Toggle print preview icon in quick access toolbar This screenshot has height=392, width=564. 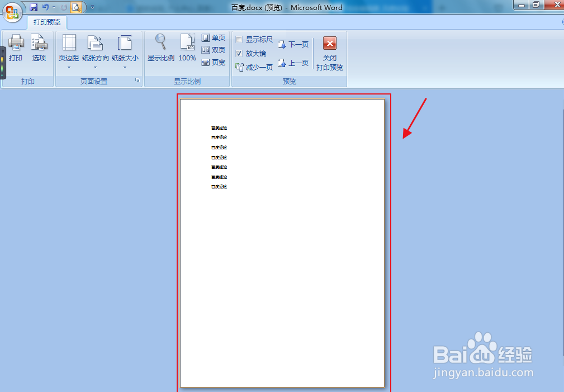pyautogui.click(x=76, y=7)
